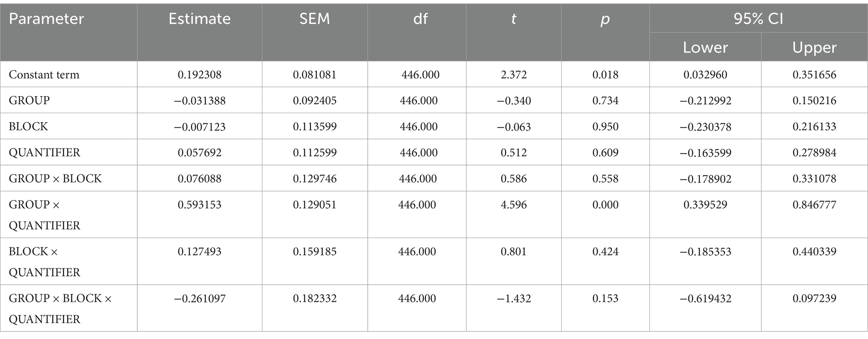Click the SEM value 0.081081
This screenshot has width=868, height=339.
point(315,75)
